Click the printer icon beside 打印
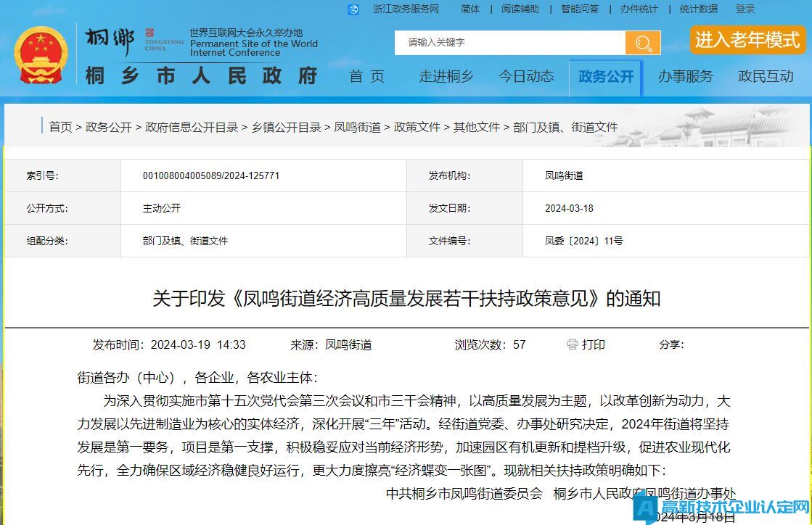Viewport: 812px width, 525px height. click(x=572, y=344)
